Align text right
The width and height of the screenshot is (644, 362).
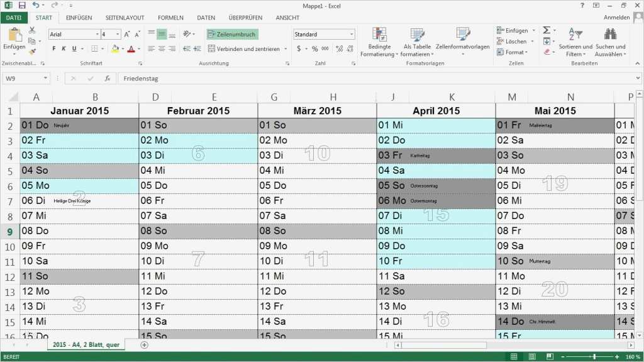point(172,48)
